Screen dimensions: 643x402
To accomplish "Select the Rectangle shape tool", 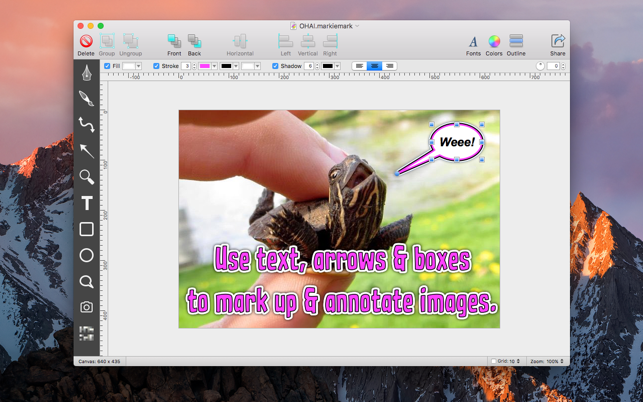I will click(87, 229).
